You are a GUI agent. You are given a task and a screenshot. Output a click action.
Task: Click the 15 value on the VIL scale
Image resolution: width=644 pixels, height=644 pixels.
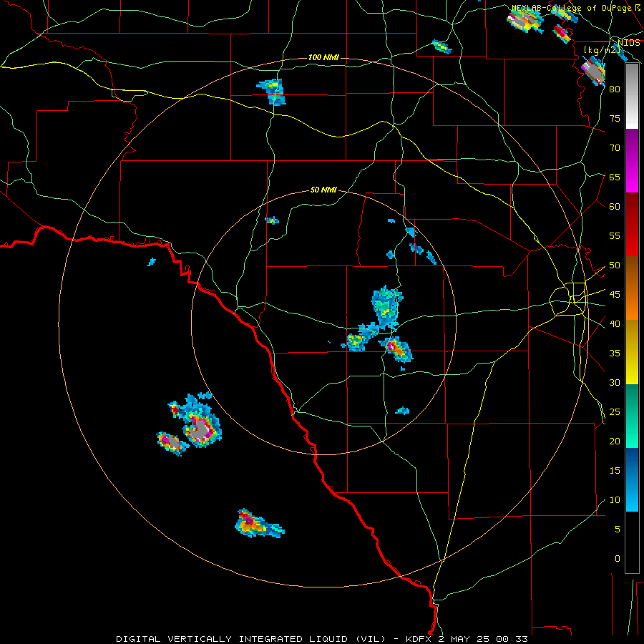pyautogui.click(x=615, y=471)
